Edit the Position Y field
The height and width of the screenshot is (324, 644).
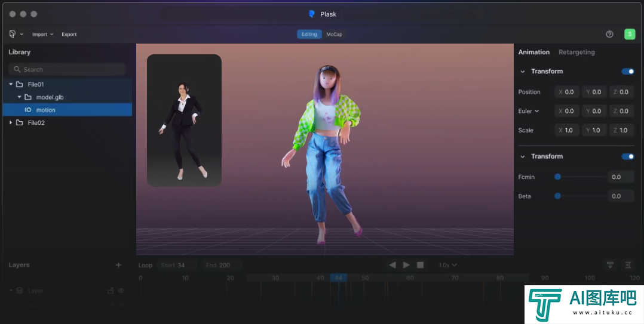click(x=594, y=92)
